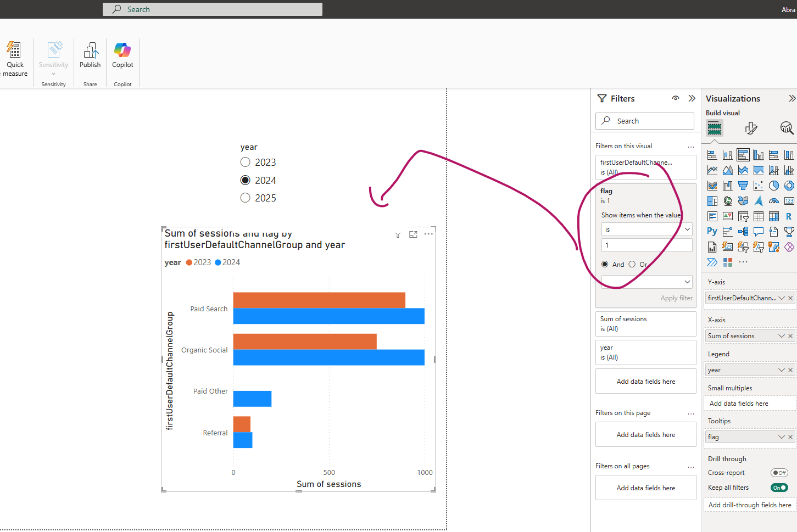Viewport: 797px width, 532px height.
Task: Switch visual to donut chart
Action: pos(789,186)
